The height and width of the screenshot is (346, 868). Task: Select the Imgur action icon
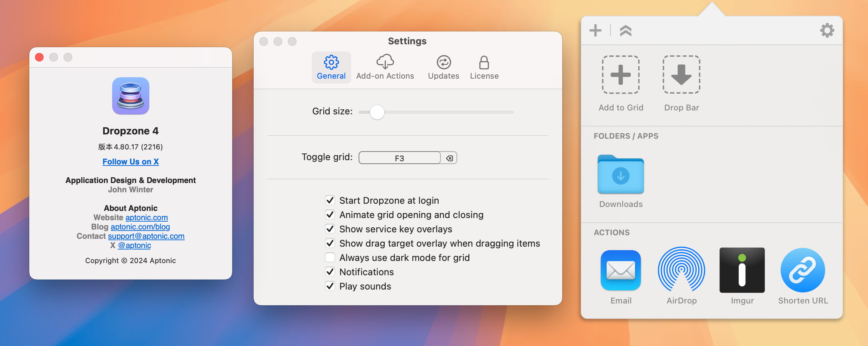pyautogui.click(x=742, y=270)
